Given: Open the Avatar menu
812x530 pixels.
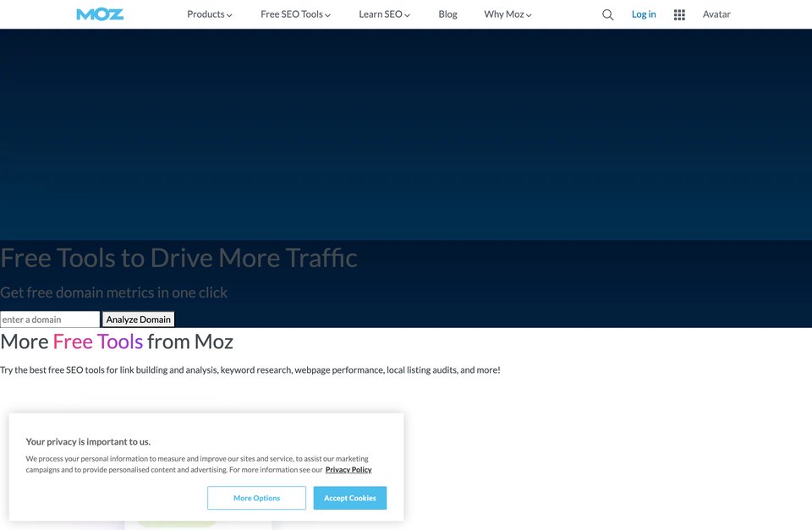Looking at the screenshot, I should 716,14.
